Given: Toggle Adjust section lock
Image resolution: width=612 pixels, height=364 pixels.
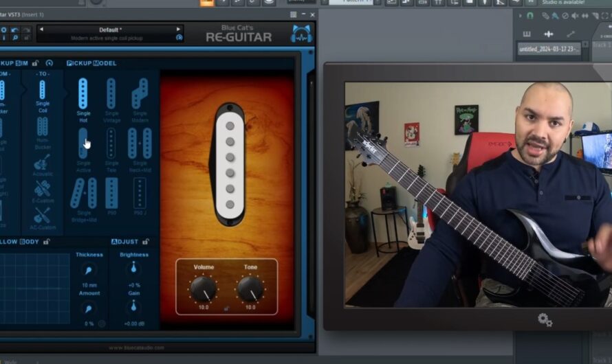Looking at the screenshot, I should click(146, 242).
